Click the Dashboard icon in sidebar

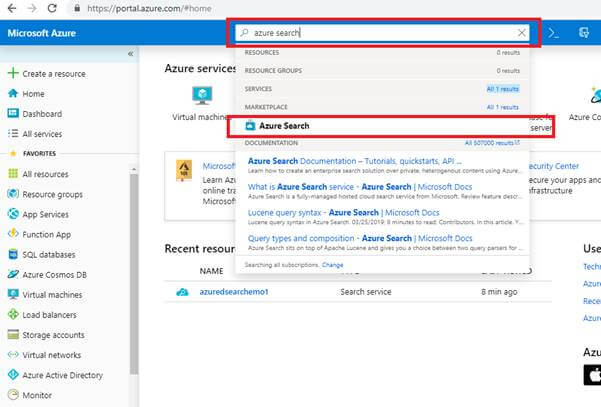[x=13, y=113]
